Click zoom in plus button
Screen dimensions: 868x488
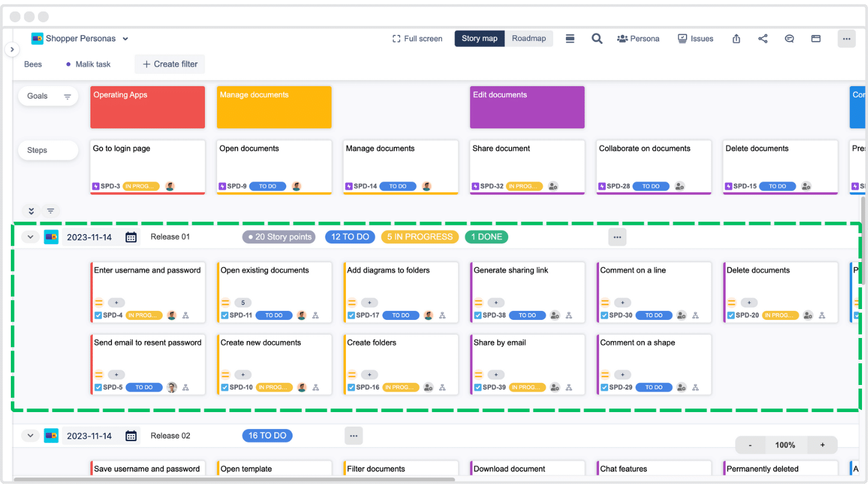(822, 445)
